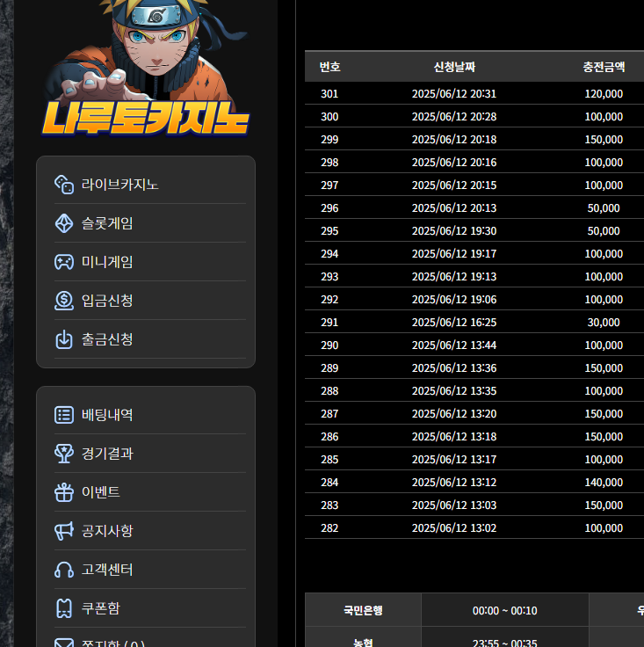Click the 번호 column header
The height and width of the screenshot is (647, 644).
coord(329,67)
